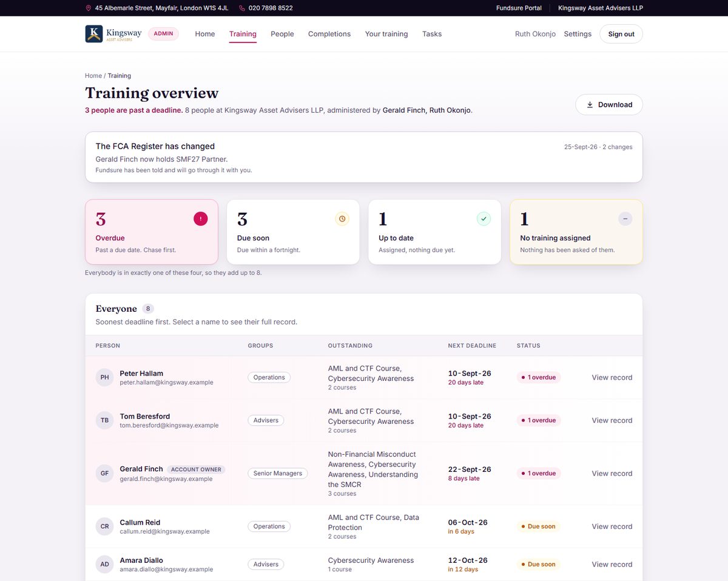Click the ADMIN badge

pos(163,34)
